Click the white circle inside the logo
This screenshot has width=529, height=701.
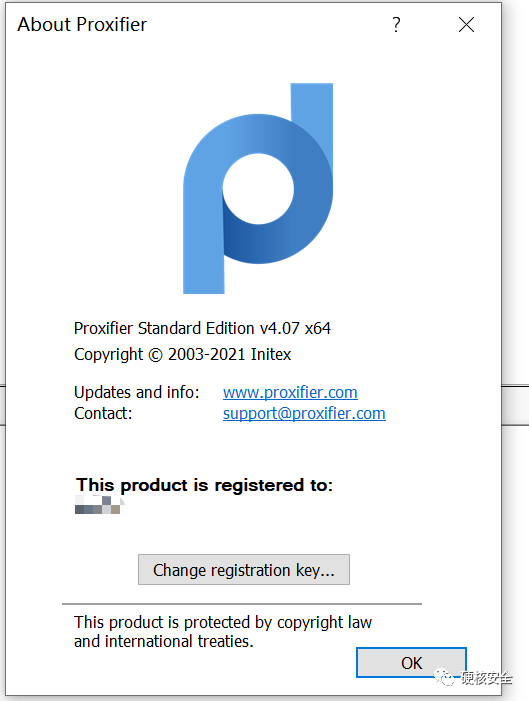pos(258,189)
